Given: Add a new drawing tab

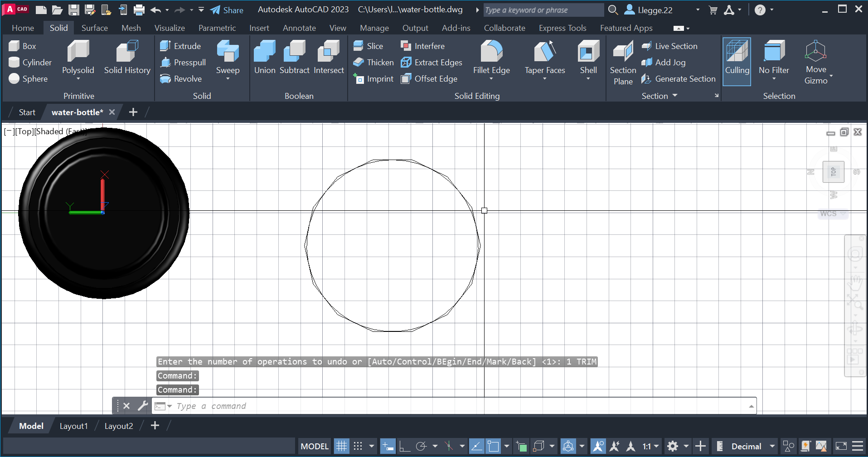Looking at the screenshot, I should coord(133,112).
